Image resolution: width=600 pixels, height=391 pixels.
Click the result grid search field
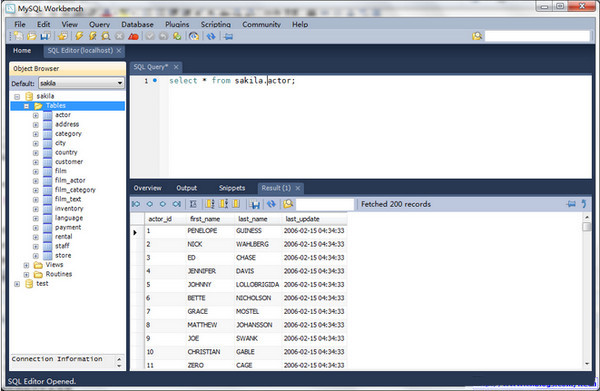[325, 204]
